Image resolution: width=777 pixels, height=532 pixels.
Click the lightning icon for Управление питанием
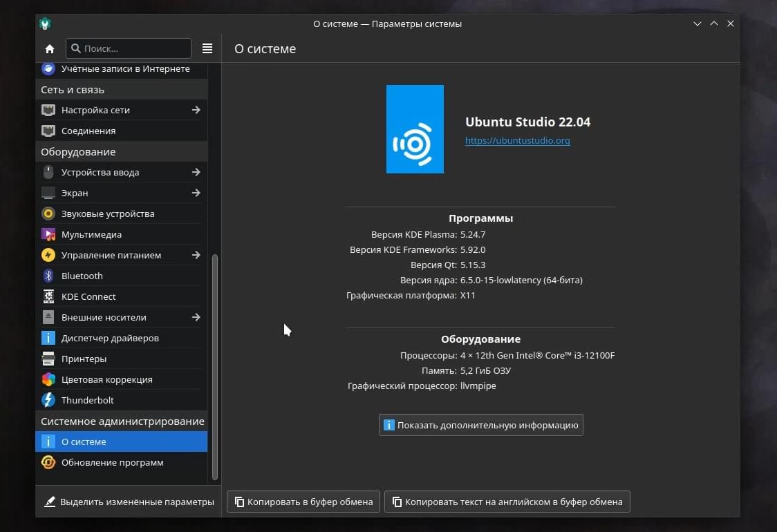pos(48,255)
